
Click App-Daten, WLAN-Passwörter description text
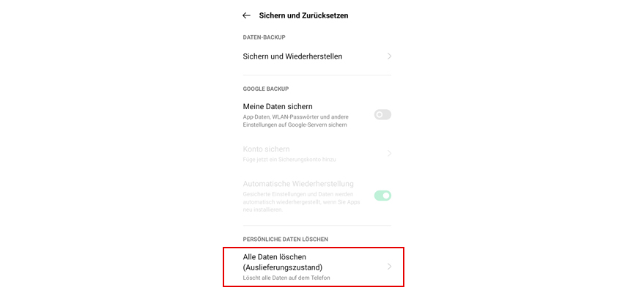(x=300, y=121)
